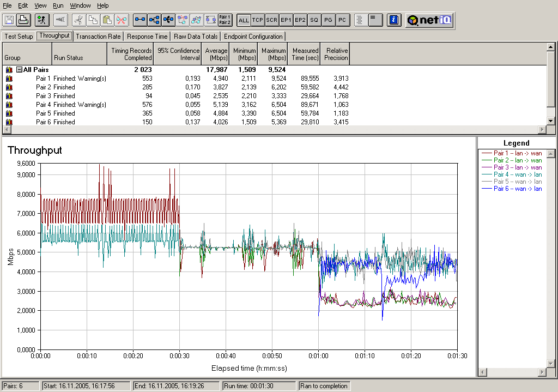Click the Save icon in toolbar
The width and height of the screenshot is (558, 392).
tap(9, 20)
